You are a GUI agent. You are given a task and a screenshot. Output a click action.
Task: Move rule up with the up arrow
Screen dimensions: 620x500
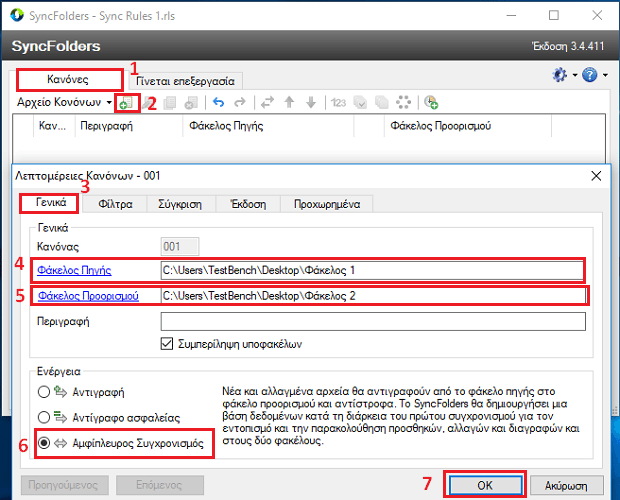tap(289, 102)
